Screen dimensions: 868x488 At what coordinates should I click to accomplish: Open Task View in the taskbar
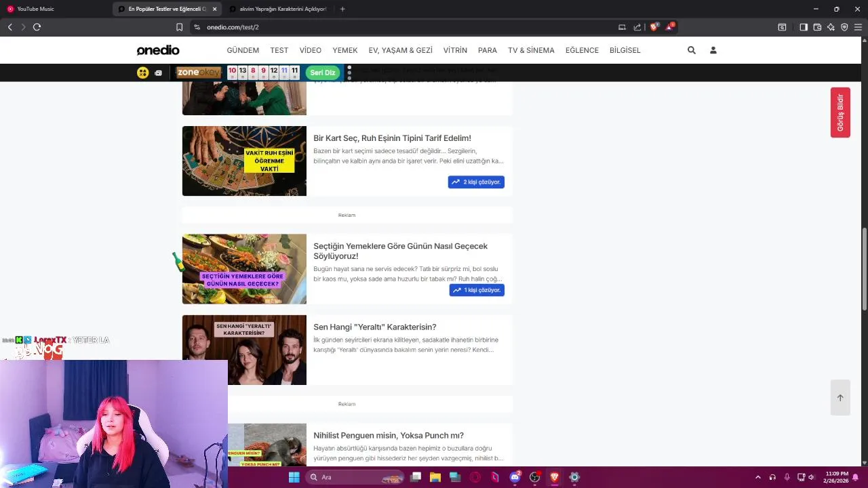pos(416,477)
